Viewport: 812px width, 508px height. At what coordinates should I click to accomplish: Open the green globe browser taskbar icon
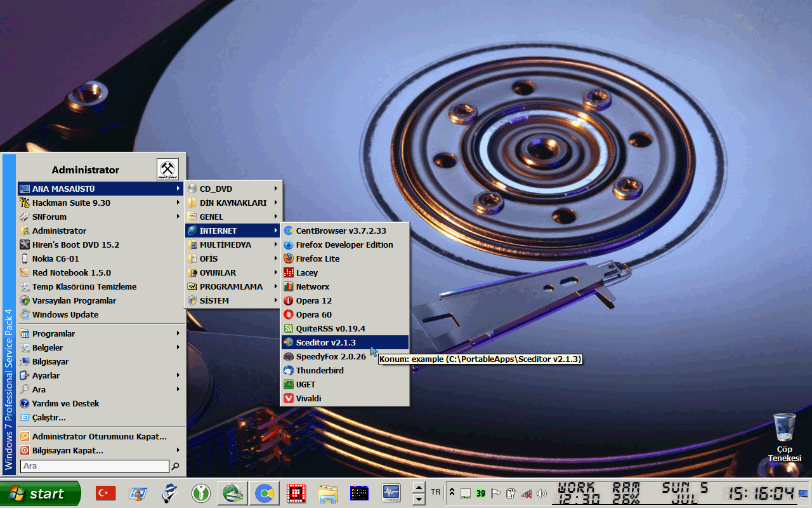[232, 493]
